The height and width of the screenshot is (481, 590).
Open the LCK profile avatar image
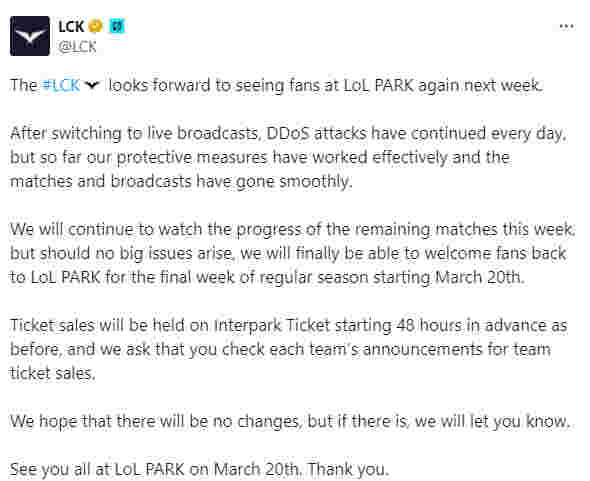tap(30, 36)
